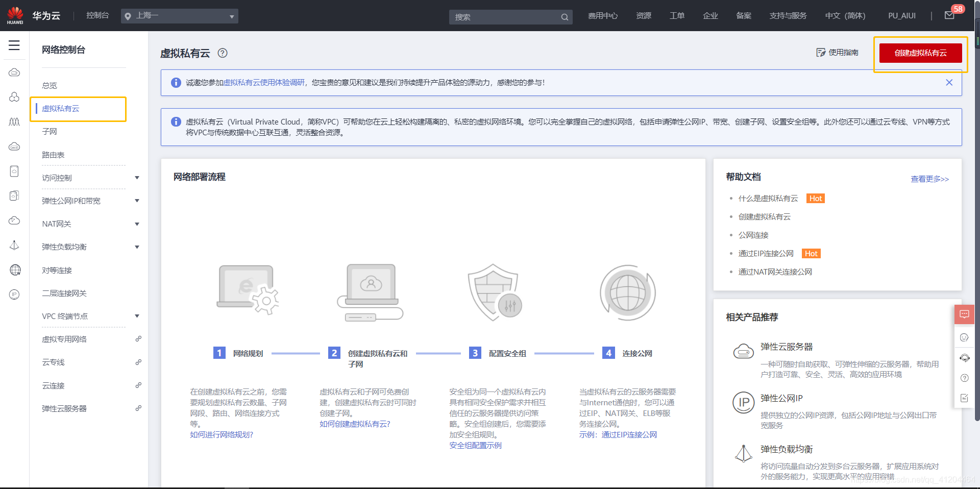The width and height of the screenshot is (980, 489).
Task: Open the hamburger menu in the left rail
Action: (14, 45)
